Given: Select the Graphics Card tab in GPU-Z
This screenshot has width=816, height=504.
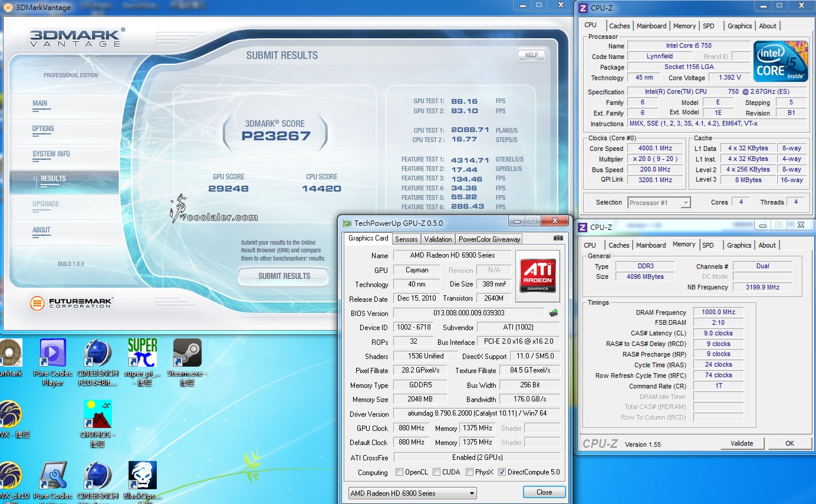Looking at the screenshot, I should (x=368, y=238).
